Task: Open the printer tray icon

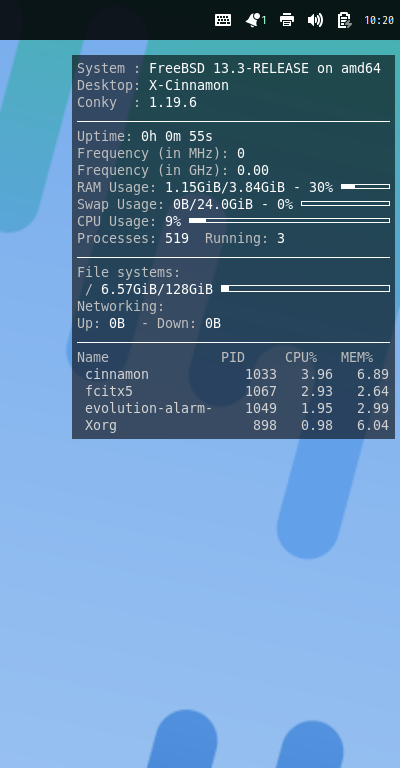Action: 287,20
